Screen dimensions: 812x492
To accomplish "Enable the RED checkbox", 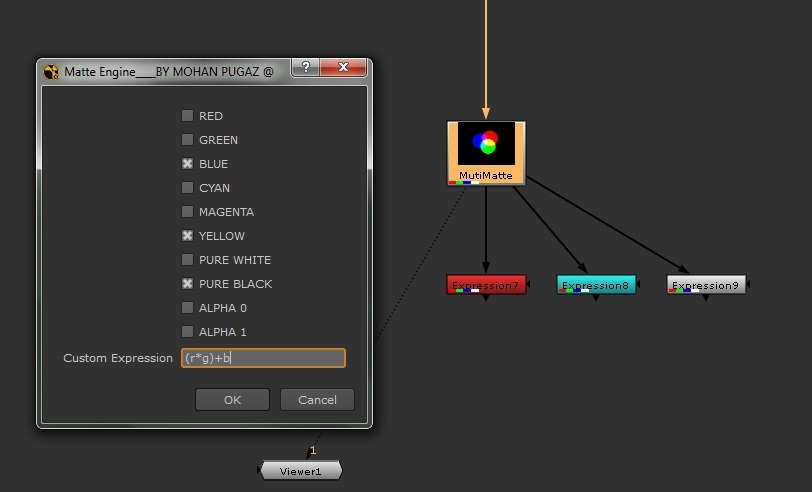I will 187,116.
